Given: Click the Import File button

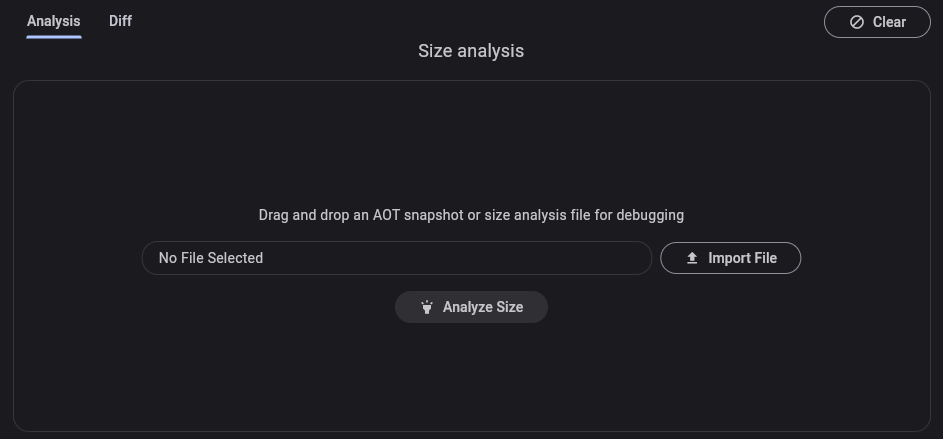Looking at the screenshot, I should click(x=730, y=258).
